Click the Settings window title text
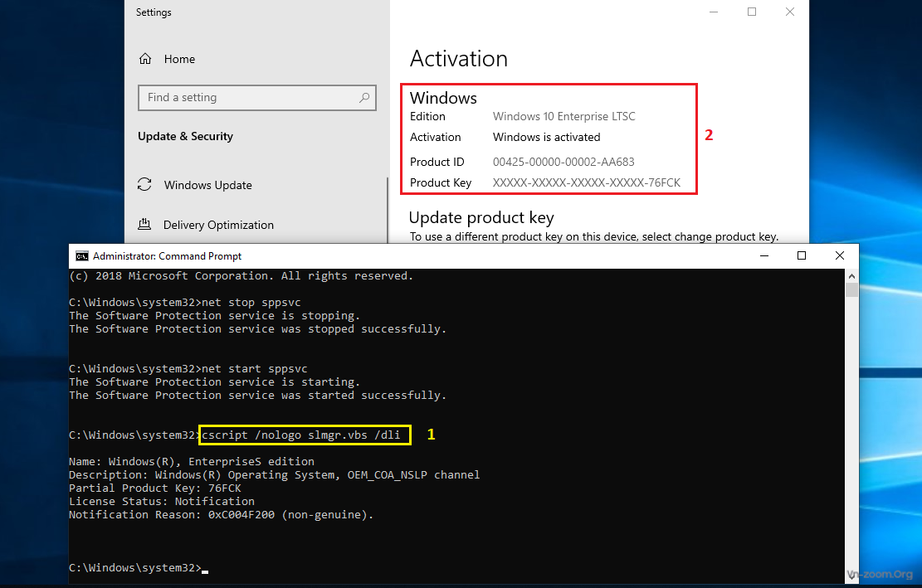Screen dimensions: 922x588 tap(154, 12)
